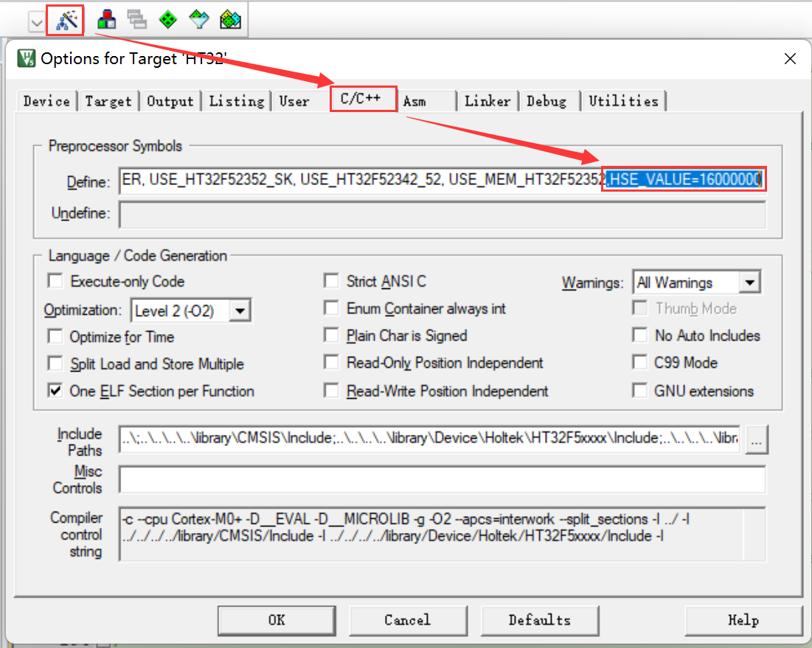Switch to the Debug tab
Image resolution: width=812 pixels, height=648 pixels.
point(546,102)
